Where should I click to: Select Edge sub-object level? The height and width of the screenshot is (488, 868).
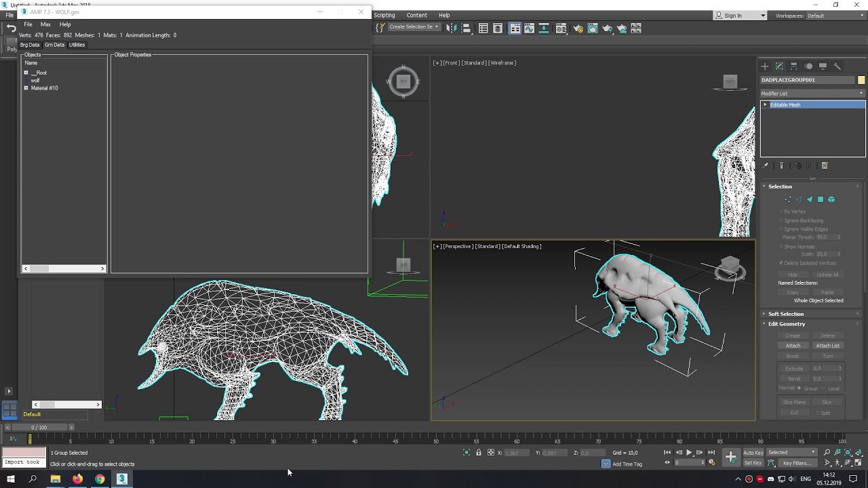[799, 199]
